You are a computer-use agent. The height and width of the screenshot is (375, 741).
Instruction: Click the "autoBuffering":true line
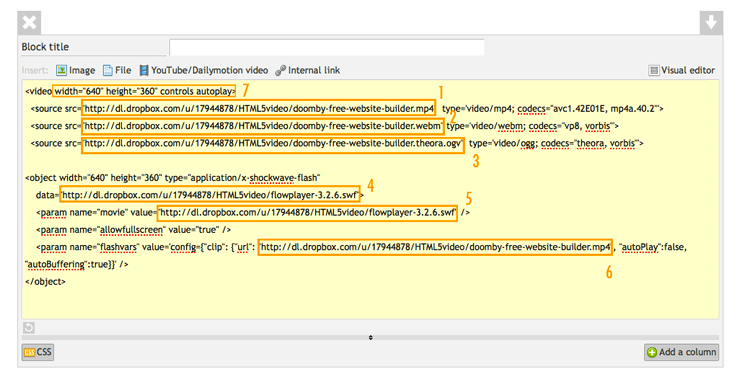(x=77, y=264)
